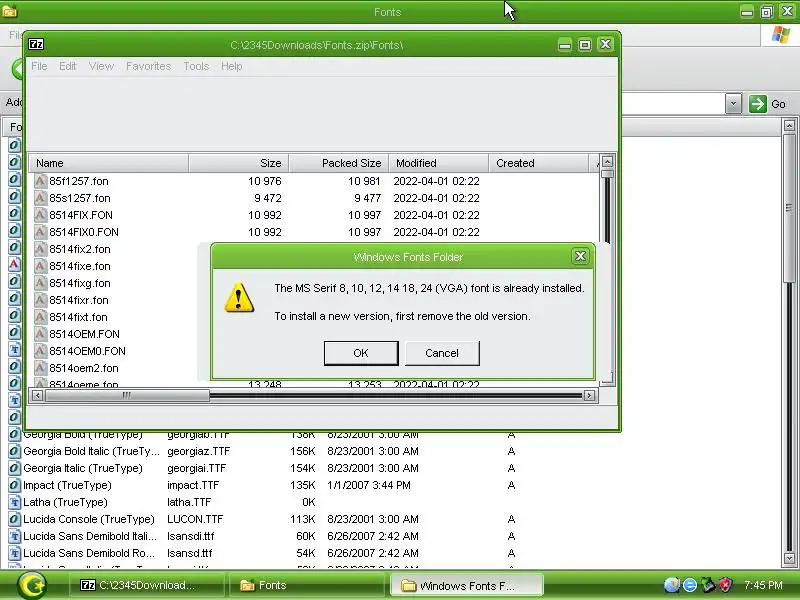Select Georgia Bold Italic font icon
Viewport: 800px width, 600px height.
[15, 452]
